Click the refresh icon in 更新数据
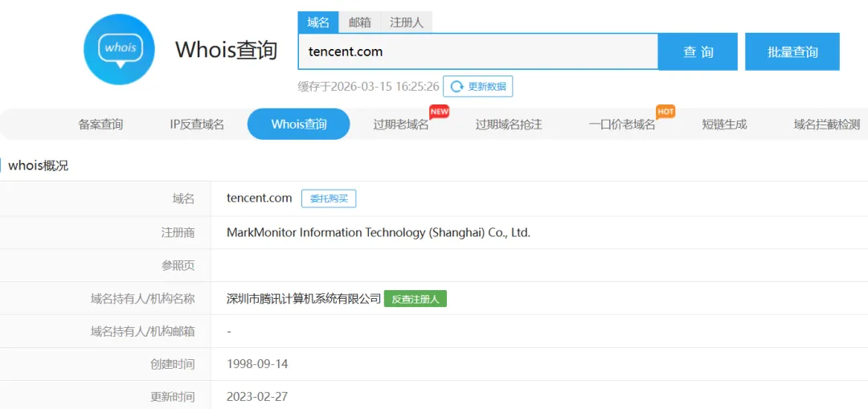Screen dimensions: 868x409 [x=457, y=86]
